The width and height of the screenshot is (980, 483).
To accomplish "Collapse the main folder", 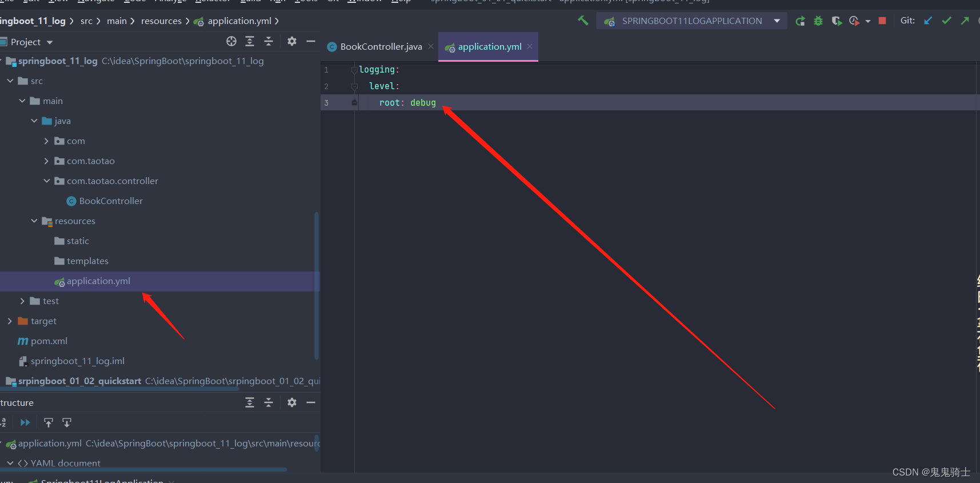I will (22, 101).
